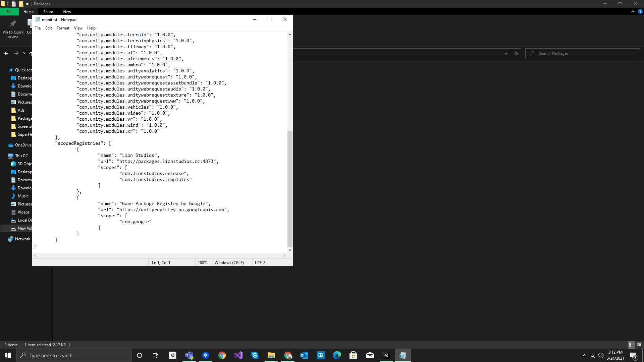
Task: Open the Format menu in Notepad
Action: click(x=63, y=28)
